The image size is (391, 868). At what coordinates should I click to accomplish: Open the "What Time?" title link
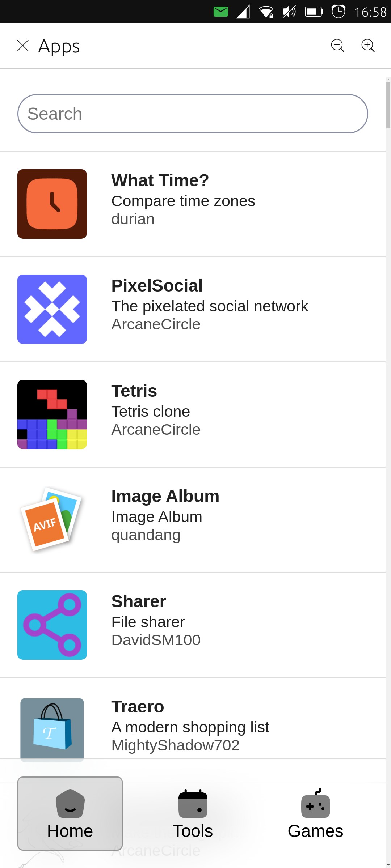coord(160,180)
